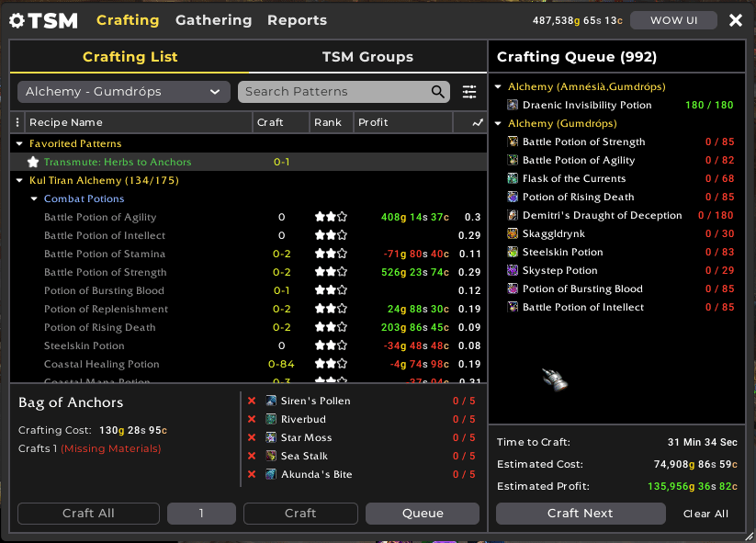
Task: Collapse the Combat Potions subcategory
Action: coord(34,198)
